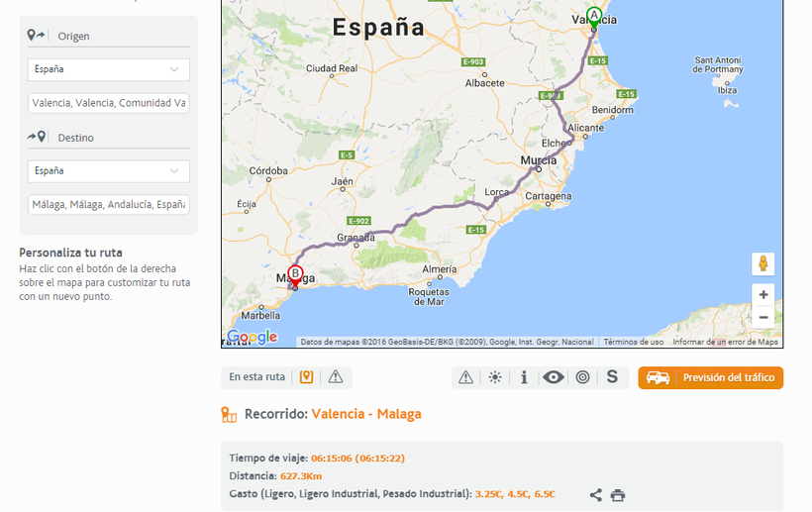Image resolution: width=812 pixels, height=512 pixels.
Task: Share the route via share icon
Action: [x=595, y=495]
